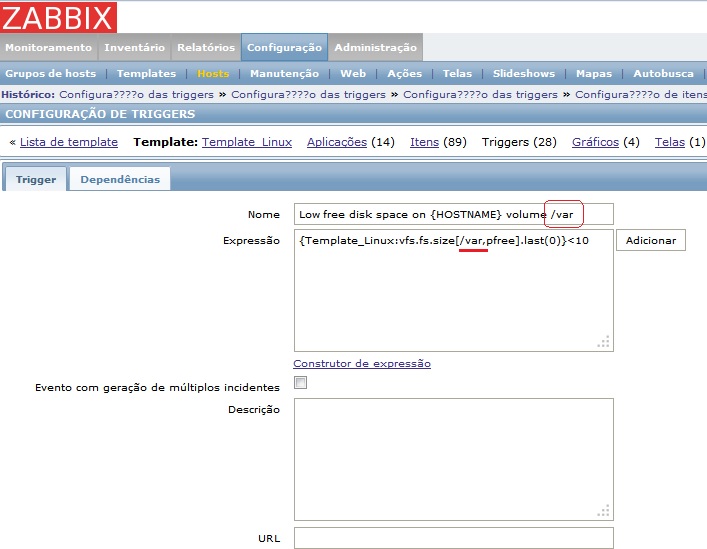This screenshot has height=549, width=707.
Task: Click the ZABBIX logo
Action: (59, 17)
